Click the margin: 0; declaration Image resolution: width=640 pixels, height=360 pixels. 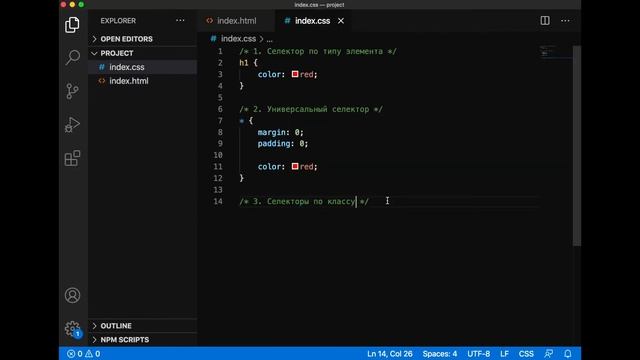(280, 132)
